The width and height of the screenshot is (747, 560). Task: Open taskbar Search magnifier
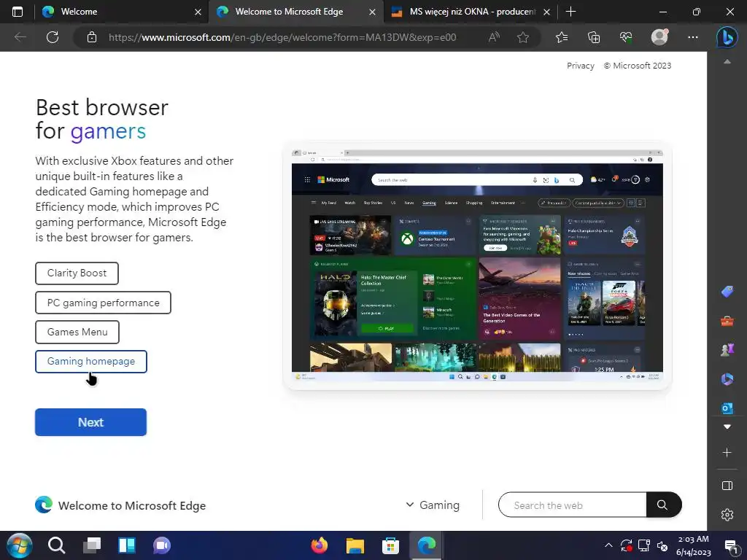pyautogui.click(x=56, y=545)
